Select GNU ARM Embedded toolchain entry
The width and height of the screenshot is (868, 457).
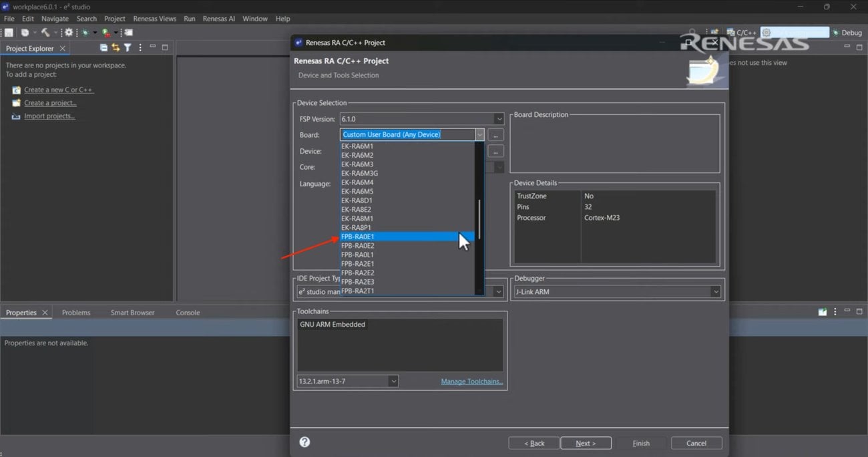(x=333, y=325)
